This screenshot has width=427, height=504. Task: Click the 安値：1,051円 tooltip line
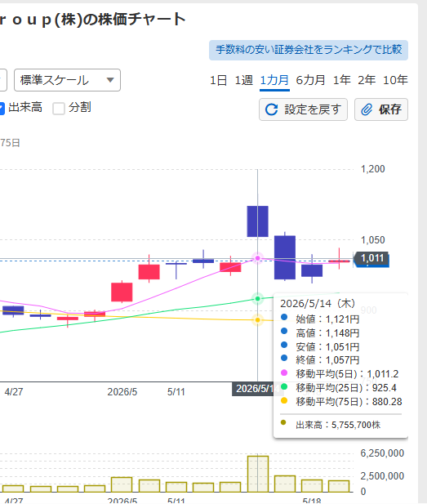[x=327, y=347]
